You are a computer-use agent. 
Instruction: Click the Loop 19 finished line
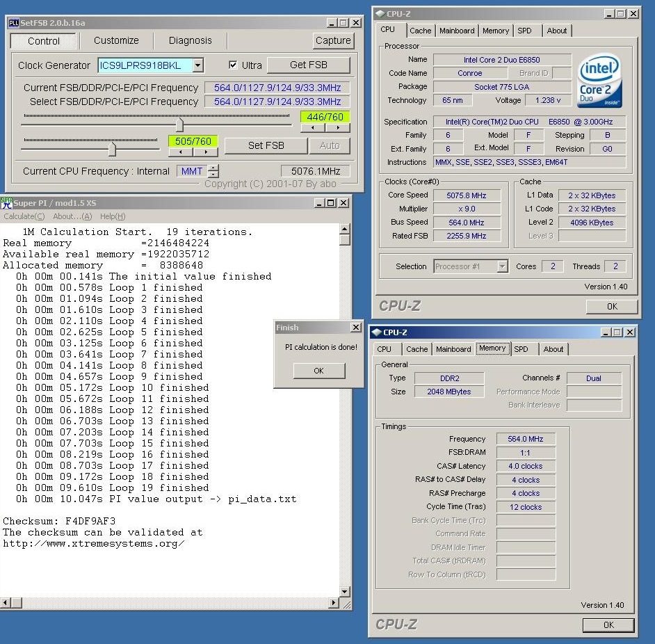click(113, 488)
